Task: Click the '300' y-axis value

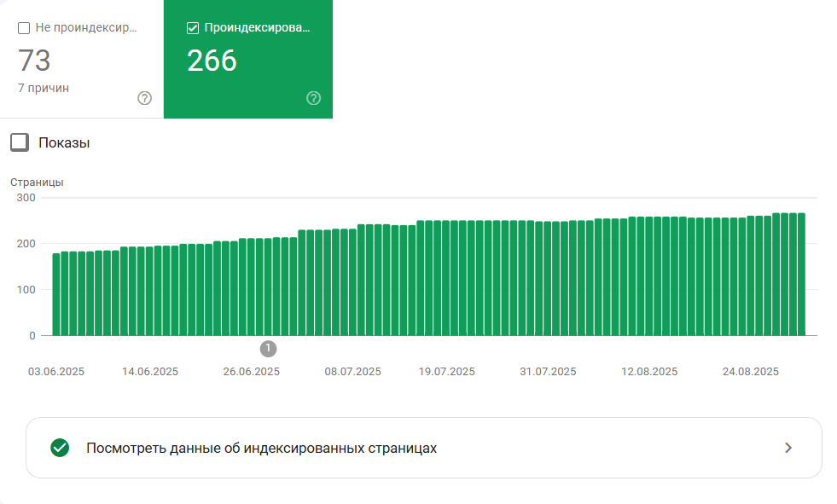Action: (x=26, y=198)
